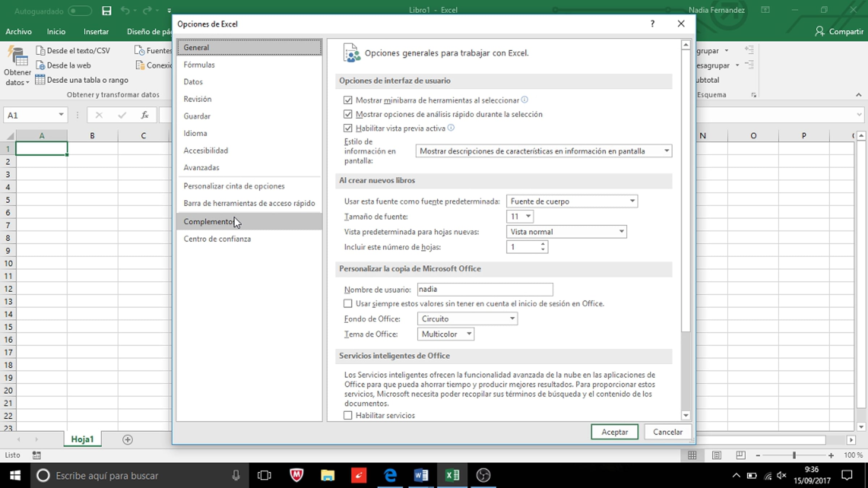Click the Undo arrow icon
The image size is (868, 488).
pos(125,10)
